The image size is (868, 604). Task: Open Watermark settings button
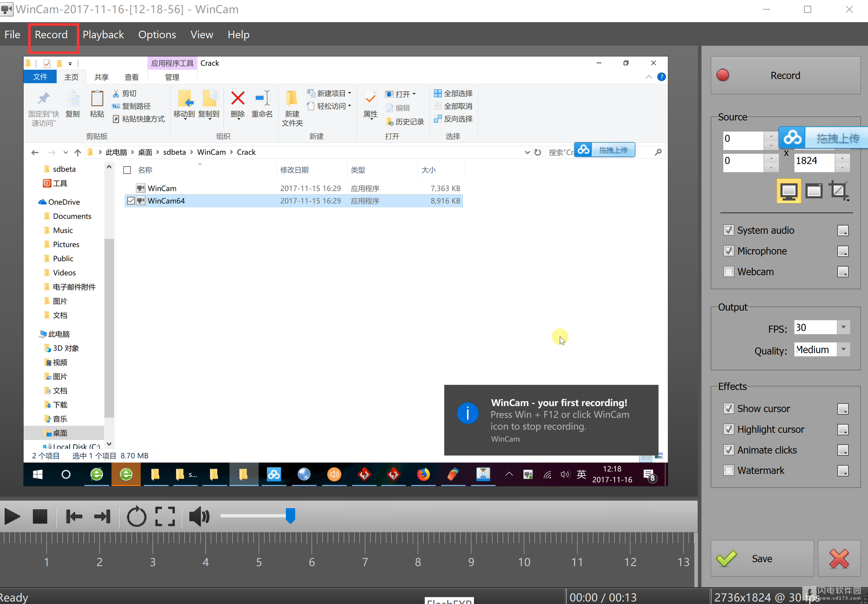(x=843, y=471)
